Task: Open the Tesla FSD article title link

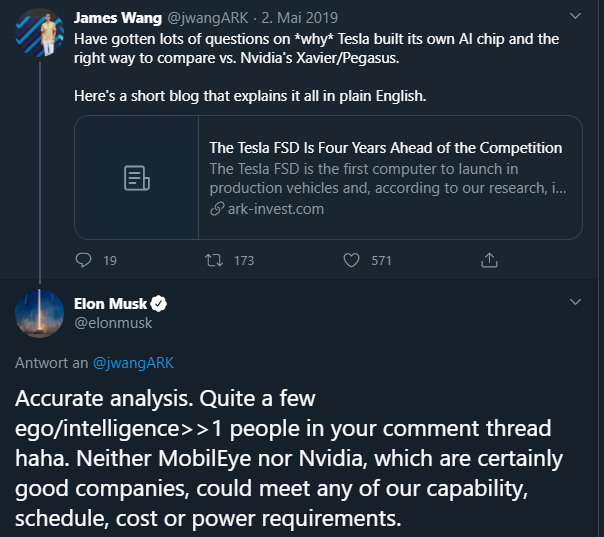Action: [x=385, y=148]
